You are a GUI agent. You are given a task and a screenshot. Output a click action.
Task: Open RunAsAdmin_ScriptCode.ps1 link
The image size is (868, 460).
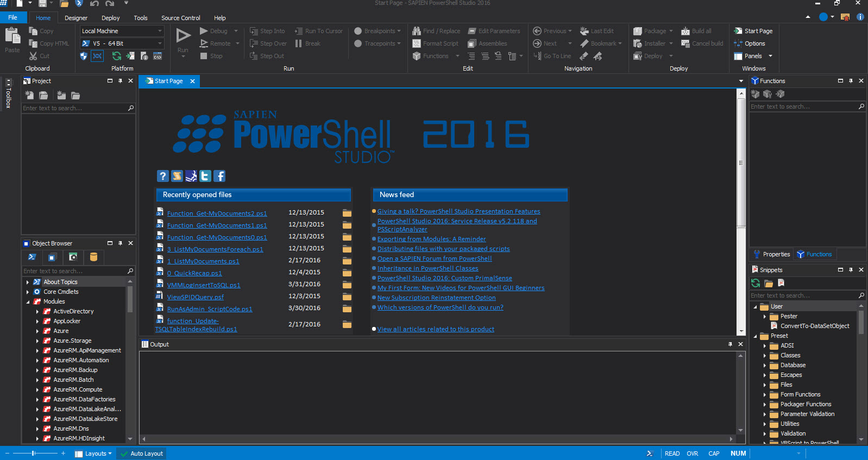[210, 309]
